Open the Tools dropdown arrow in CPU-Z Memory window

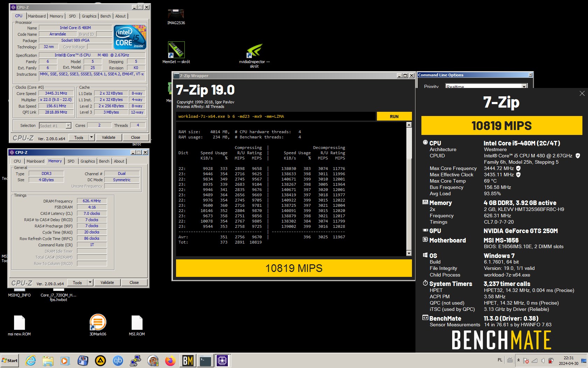[x=90, y=282]
